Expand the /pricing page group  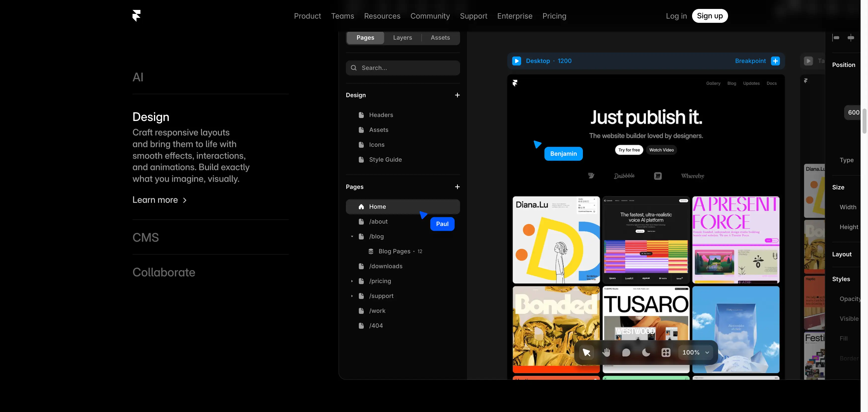(x=352, y=281)
